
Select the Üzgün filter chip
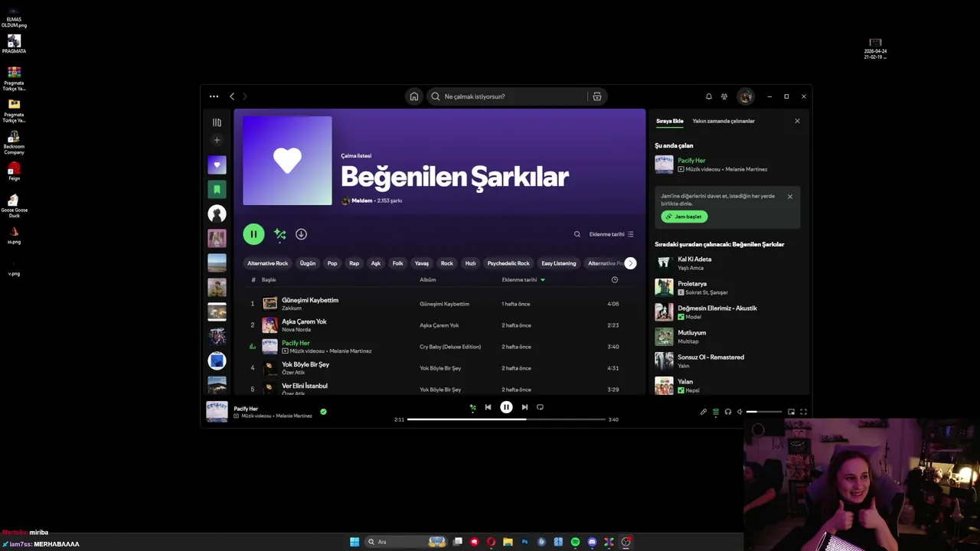pyautogui.click(x=308, y=263)
